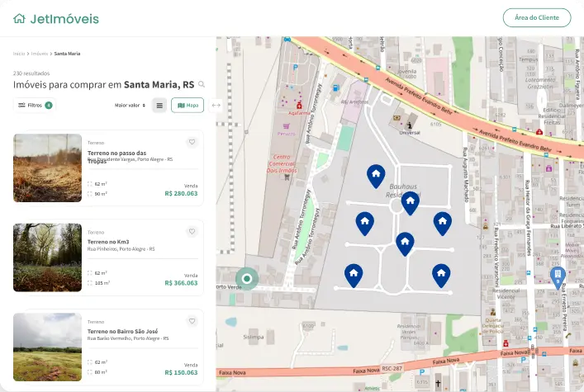Click the 230 resultados count text
The width and height of the screenshot is (584, 392).
(31, 73)
